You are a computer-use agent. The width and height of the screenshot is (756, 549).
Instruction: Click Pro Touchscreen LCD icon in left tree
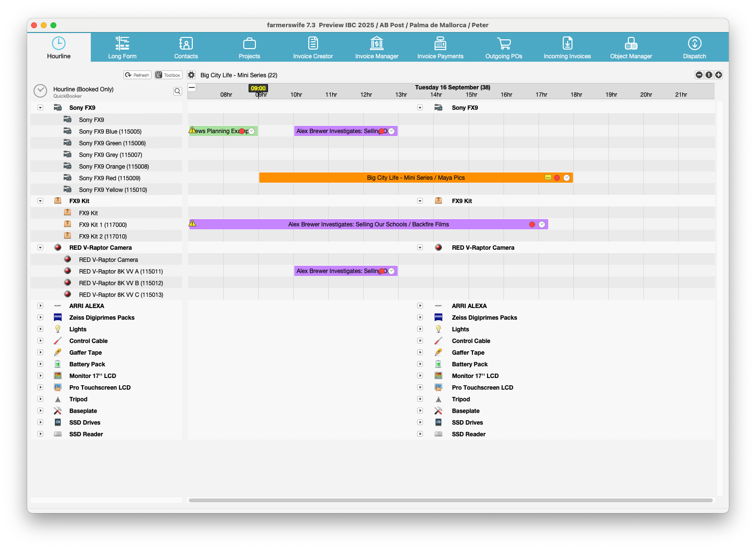coord(58,387)
